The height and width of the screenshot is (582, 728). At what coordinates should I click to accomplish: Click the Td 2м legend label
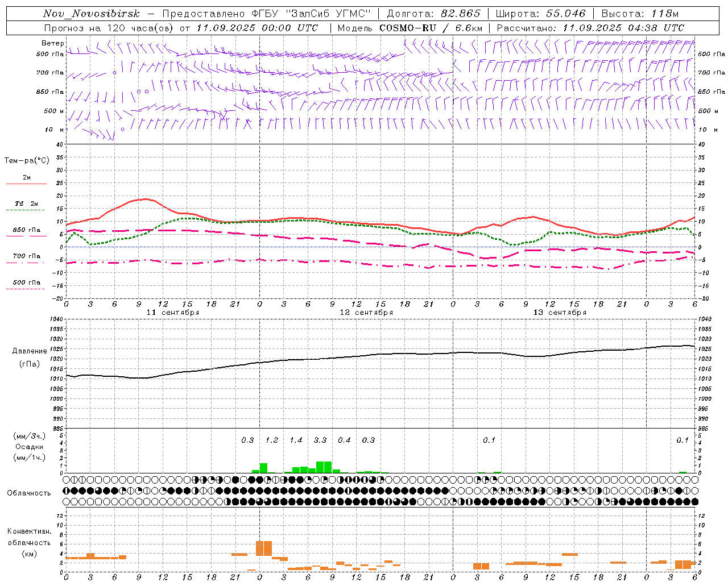pyautogui.click(x=27, y=203)
